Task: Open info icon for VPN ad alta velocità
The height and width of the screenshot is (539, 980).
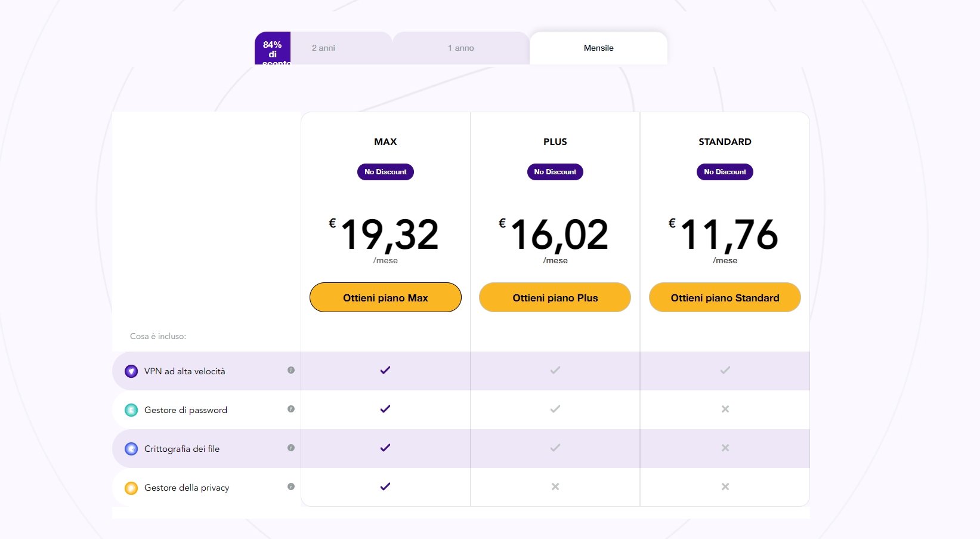Action: 291,370
